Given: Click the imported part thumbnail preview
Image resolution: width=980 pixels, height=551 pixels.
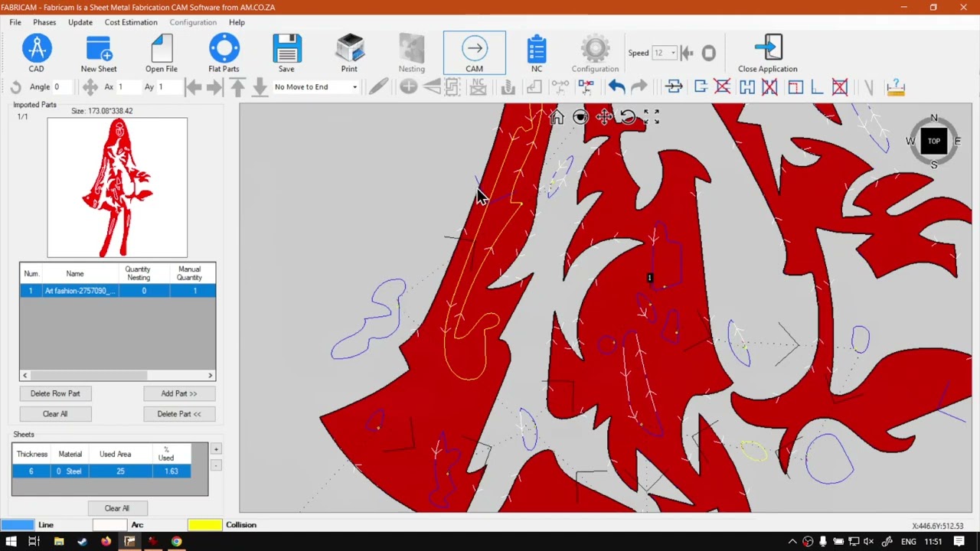Looking at the screenshot, I should 117,187.
